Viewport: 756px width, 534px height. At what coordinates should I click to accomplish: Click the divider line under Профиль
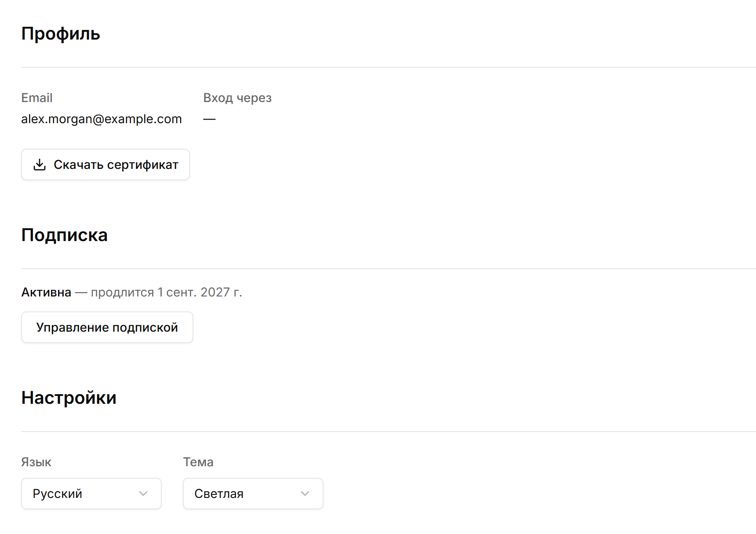pos(389,67)
